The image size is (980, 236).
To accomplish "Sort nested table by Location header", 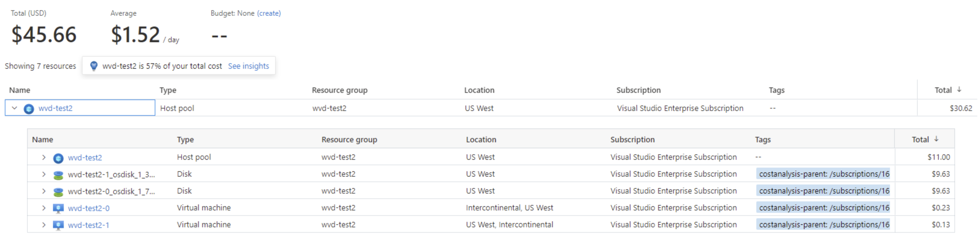I will (x=481, y=139).
